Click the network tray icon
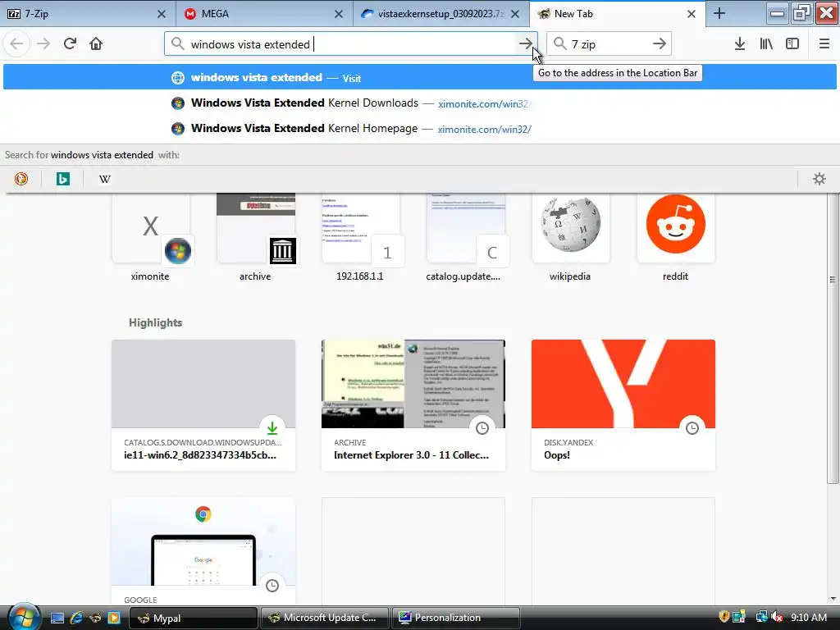 coord(760,617)
